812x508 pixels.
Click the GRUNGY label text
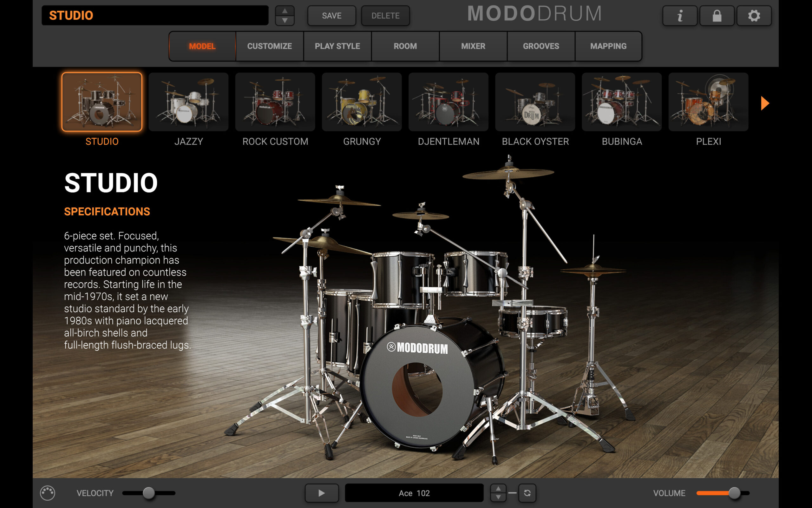[x=362, y=142]
